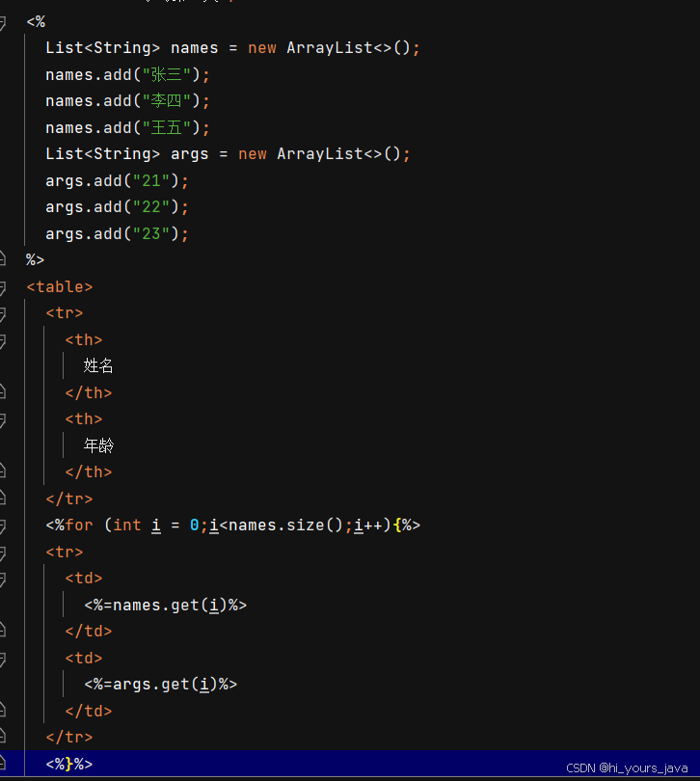700x781 pixels.
Task: Click the fold end marker beside the <%}%> line
Action: 3,762
